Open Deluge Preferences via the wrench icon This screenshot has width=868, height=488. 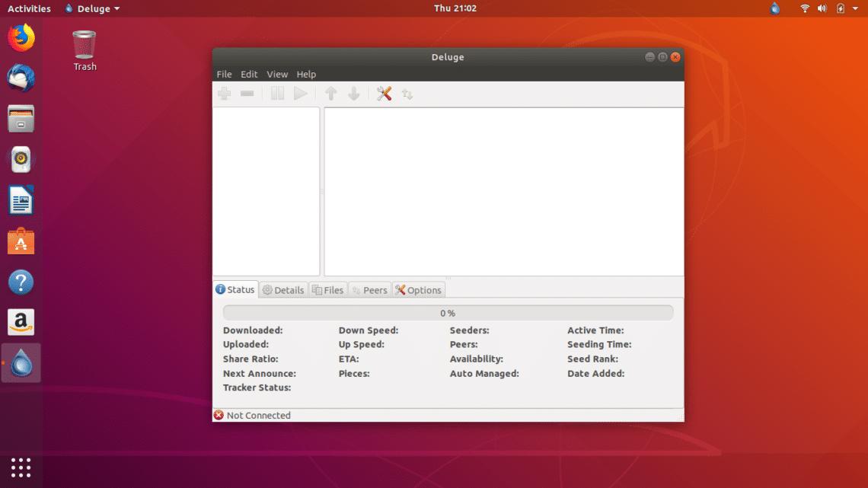click(384, 93)
